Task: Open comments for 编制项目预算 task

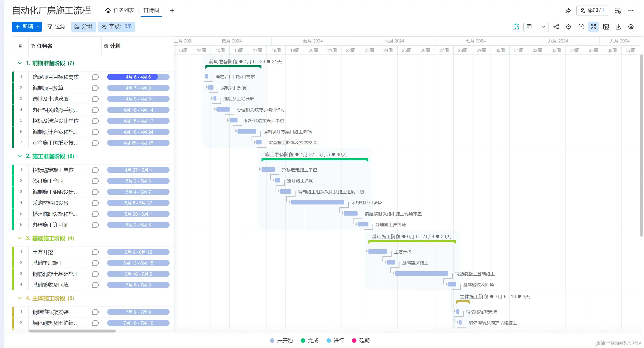Action: [95, 88]
